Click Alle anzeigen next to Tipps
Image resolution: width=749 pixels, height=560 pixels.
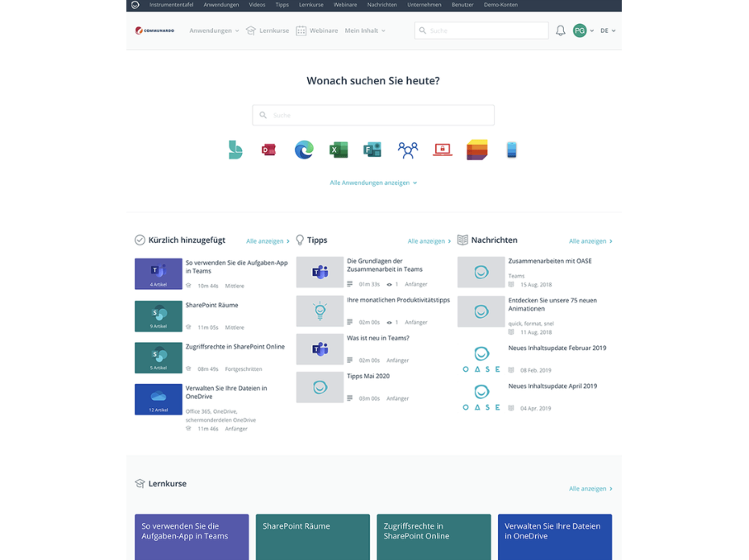(x=429, y=240)
